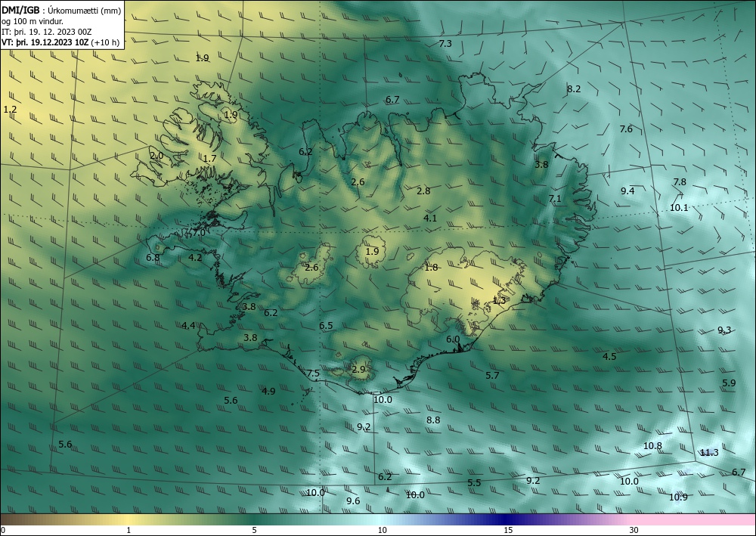
Task: Click the 1.8 value on the map
Action: [x=431, y=267]
